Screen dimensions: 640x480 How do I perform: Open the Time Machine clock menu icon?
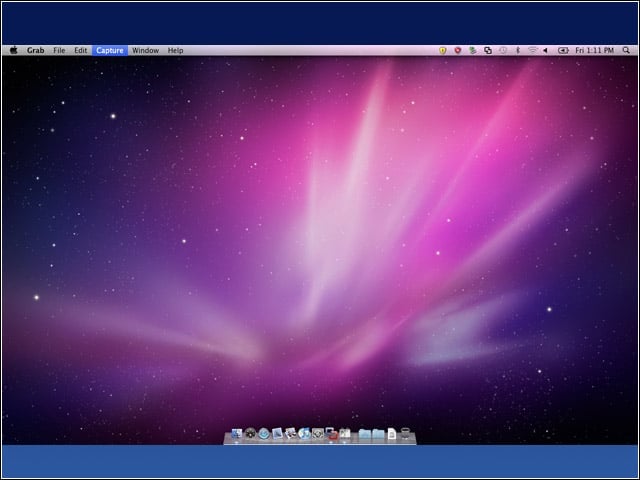pos(503,50)
